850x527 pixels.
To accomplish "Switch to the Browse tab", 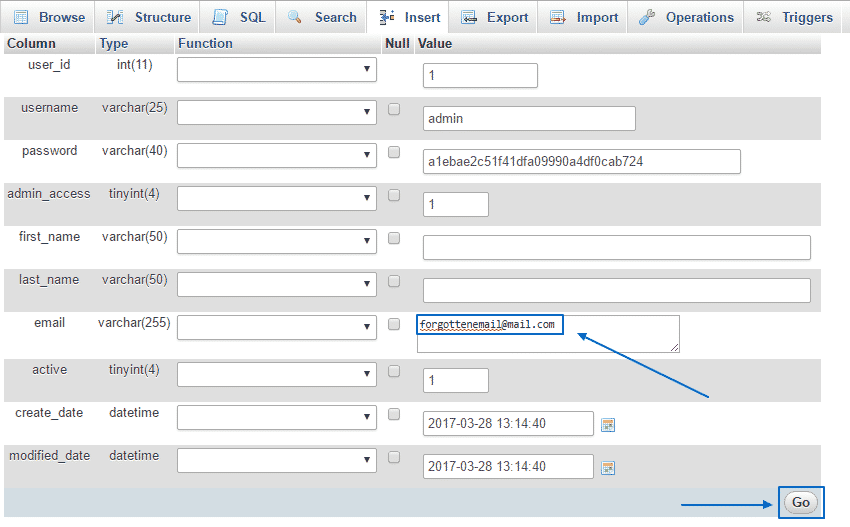I will (48, 17).
